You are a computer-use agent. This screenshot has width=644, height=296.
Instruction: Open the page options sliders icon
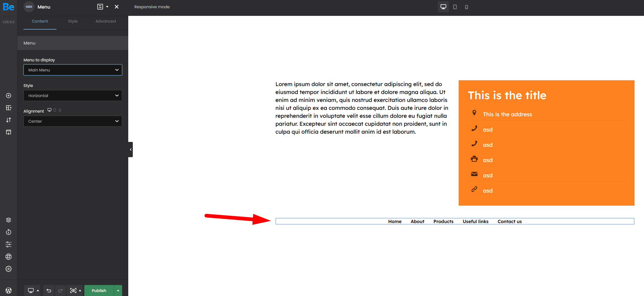point(9,244)
